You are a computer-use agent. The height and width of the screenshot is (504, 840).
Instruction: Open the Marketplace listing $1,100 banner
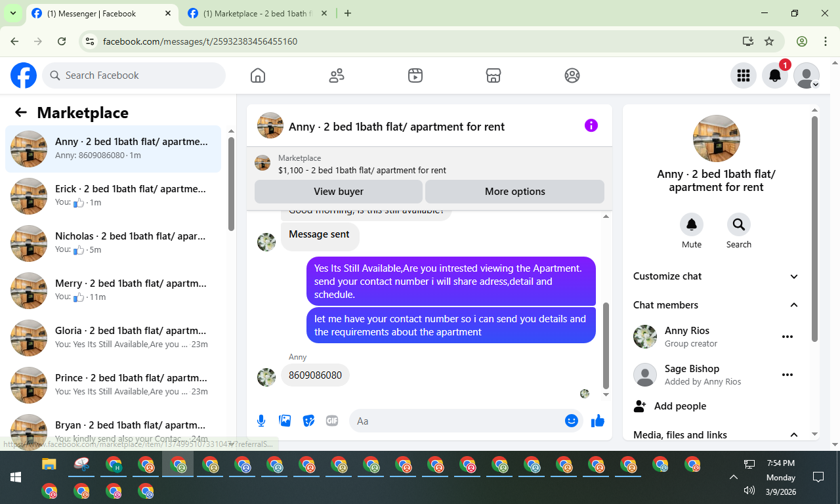click(x=429, y=164)
